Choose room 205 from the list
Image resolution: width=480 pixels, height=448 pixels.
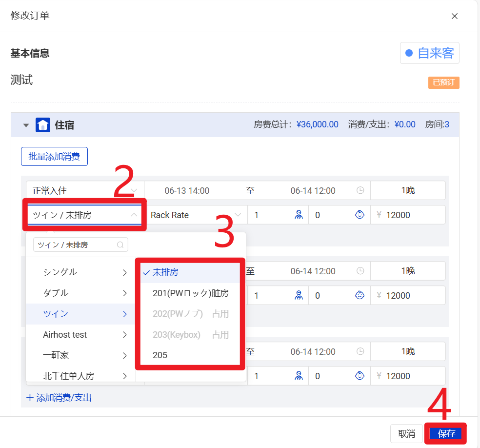pos(160,355)
